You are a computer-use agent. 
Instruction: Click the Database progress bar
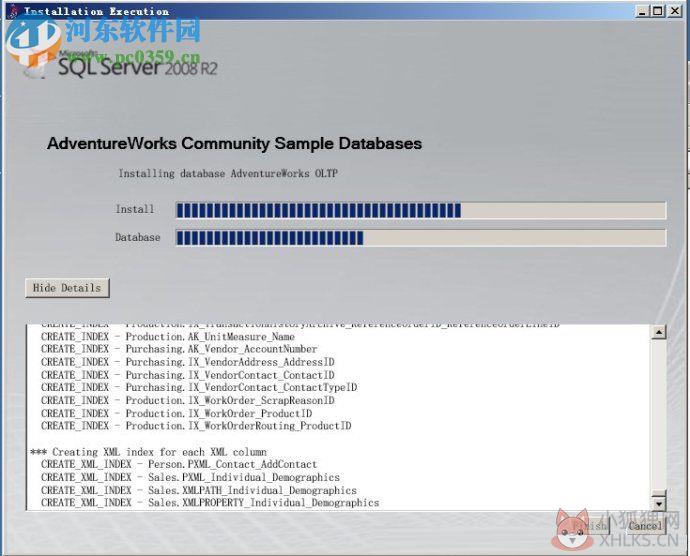[421, 238]
